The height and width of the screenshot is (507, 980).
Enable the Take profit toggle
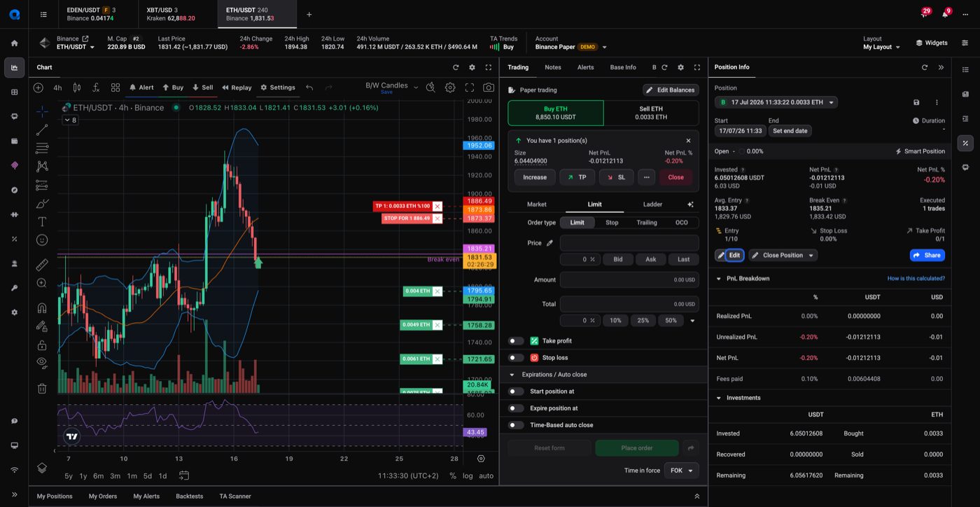[516, 341]
